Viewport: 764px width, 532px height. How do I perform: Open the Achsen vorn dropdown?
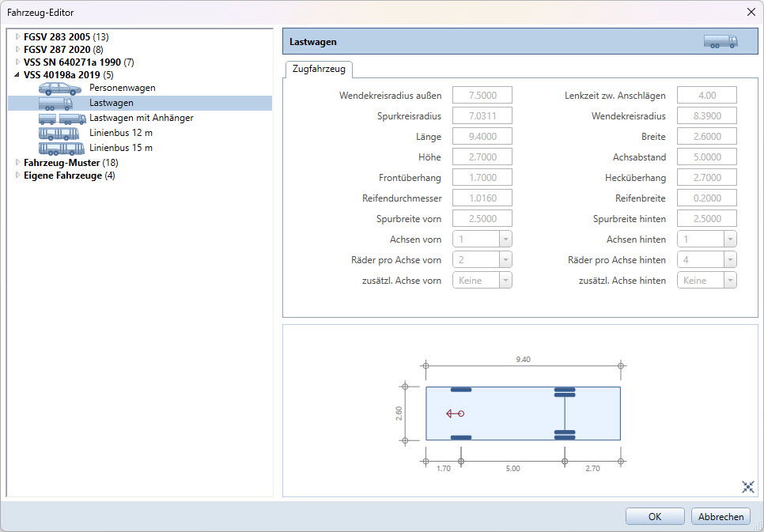[x=505, y=240]
